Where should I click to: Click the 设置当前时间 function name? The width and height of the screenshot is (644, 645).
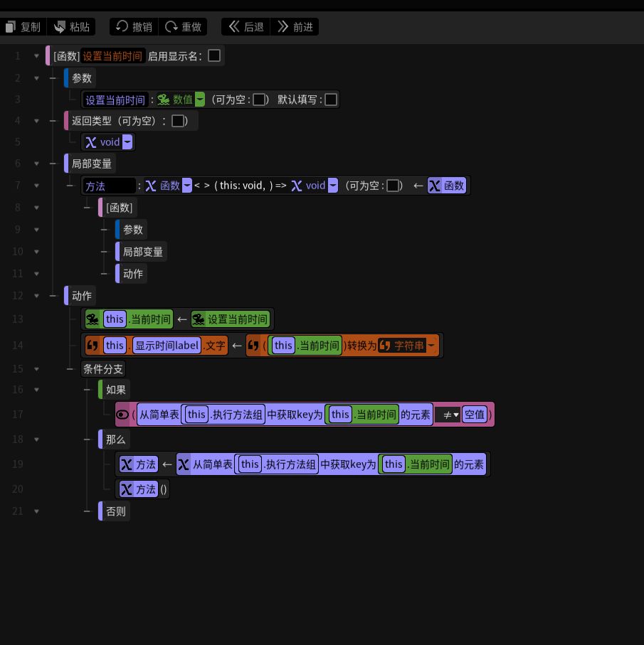pyautogui.click(x=112, y=56)
